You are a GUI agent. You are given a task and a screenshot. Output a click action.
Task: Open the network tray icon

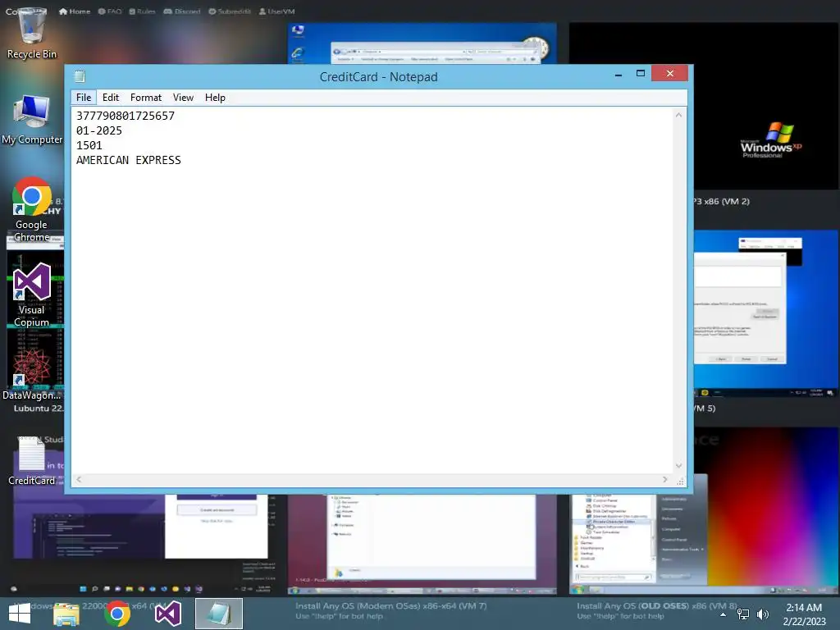click(x=743, y=614)
